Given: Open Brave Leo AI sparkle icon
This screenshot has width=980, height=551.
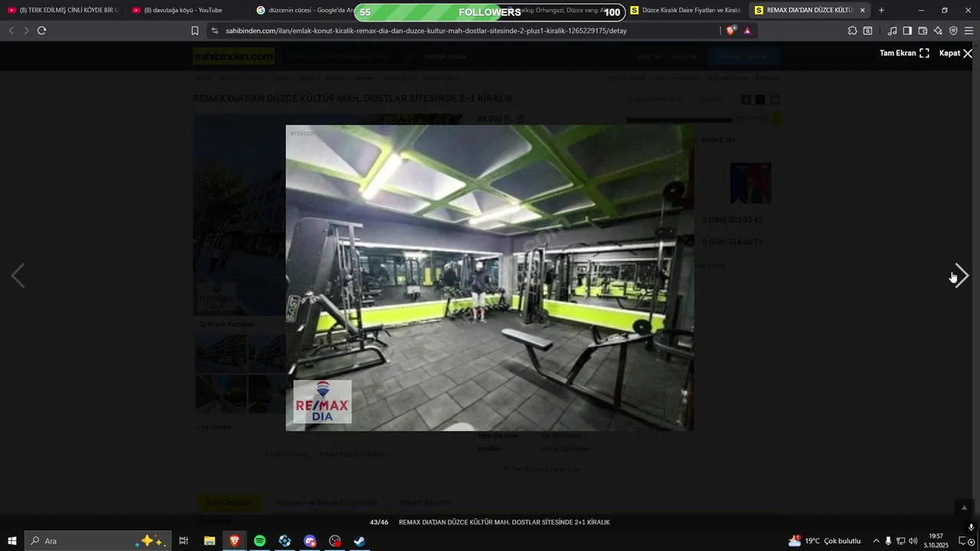Looking at the screenshot, I should pos(938,31).
